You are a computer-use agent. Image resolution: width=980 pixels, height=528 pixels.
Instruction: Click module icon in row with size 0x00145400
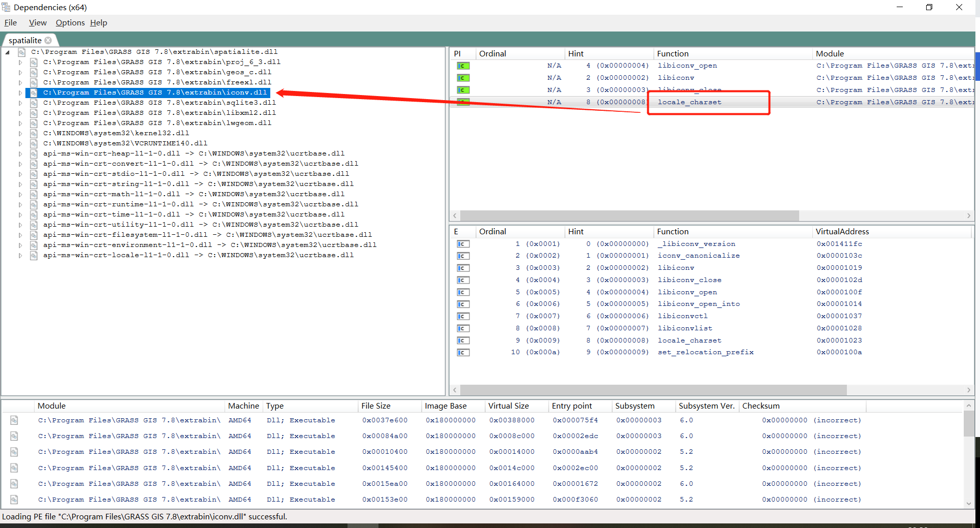[x=14, y=468]
